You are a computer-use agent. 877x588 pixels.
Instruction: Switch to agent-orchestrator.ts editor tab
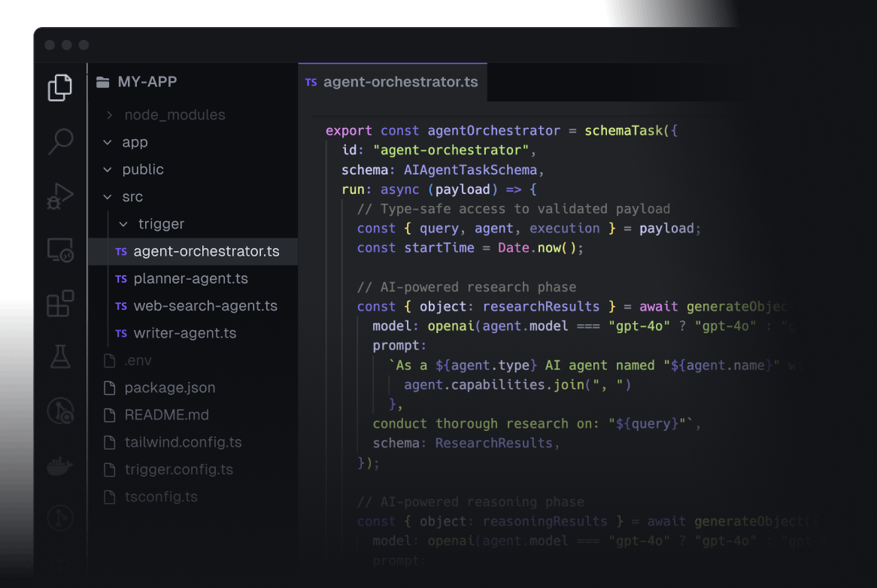coord(393,82)
